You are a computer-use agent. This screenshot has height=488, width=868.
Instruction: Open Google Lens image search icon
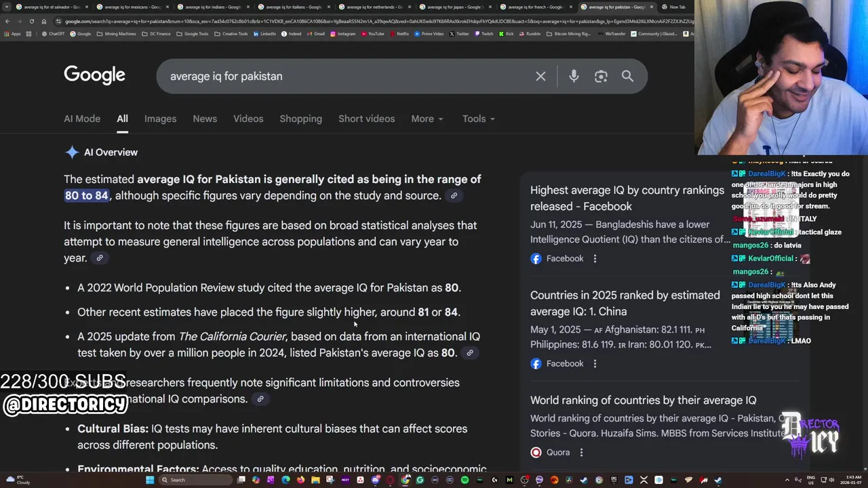601,77
